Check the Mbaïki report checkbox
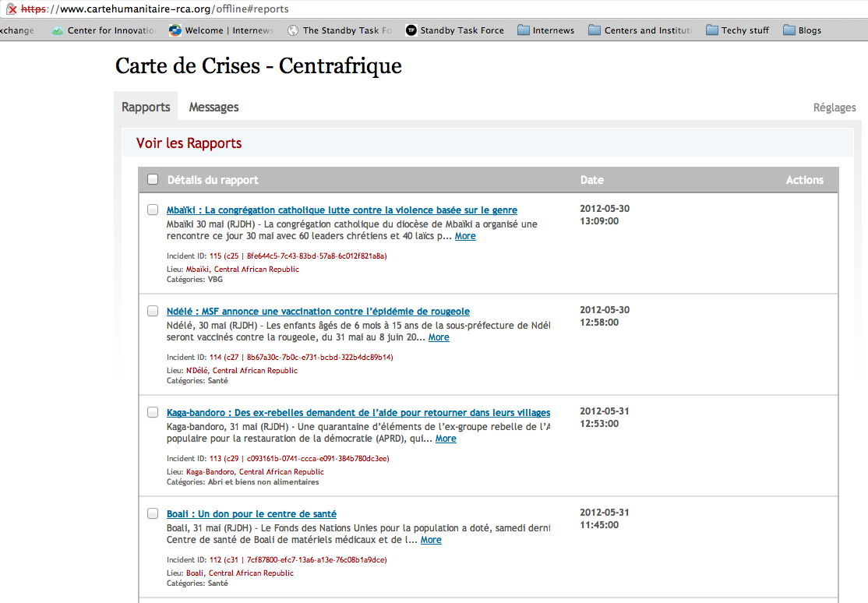Screen dimensions: 868x603 [x=153, y=210]
